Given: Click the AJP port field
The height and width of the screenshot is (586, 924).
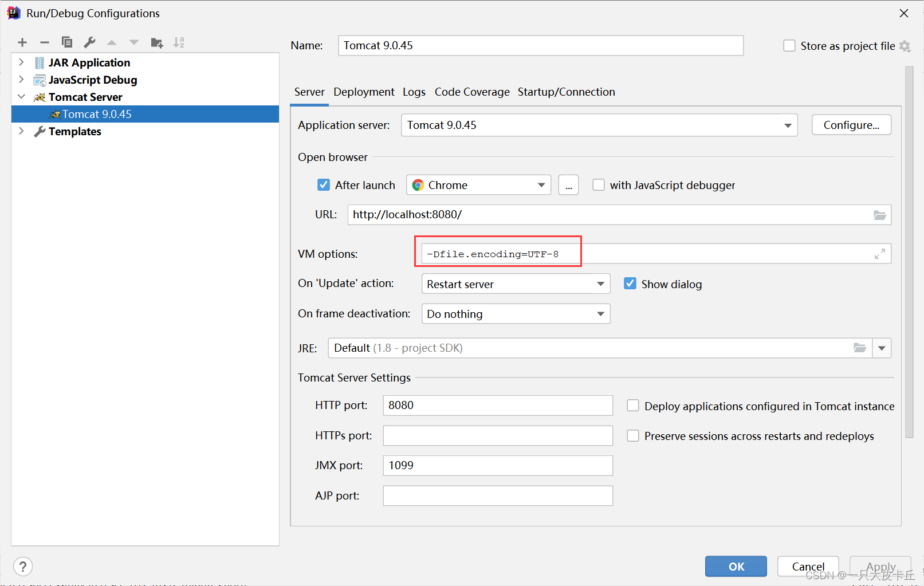Looking at the screenshot, I should [x=498, y=496].
